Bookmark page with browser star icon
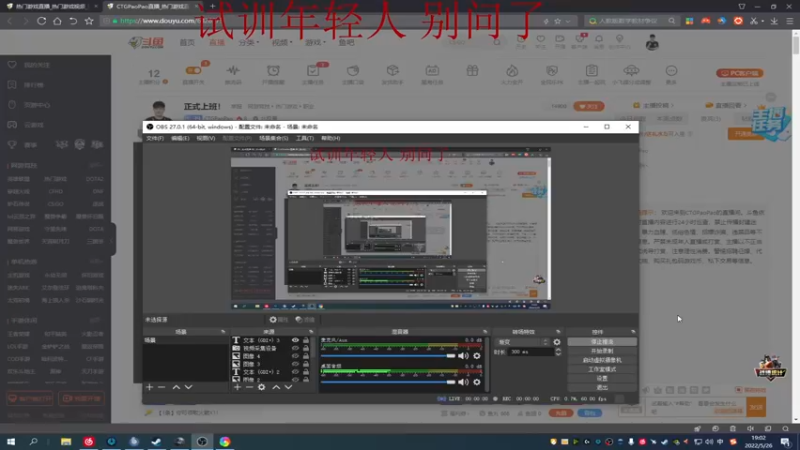This screenshot has width=800, height=450. [x=89, y=21]
